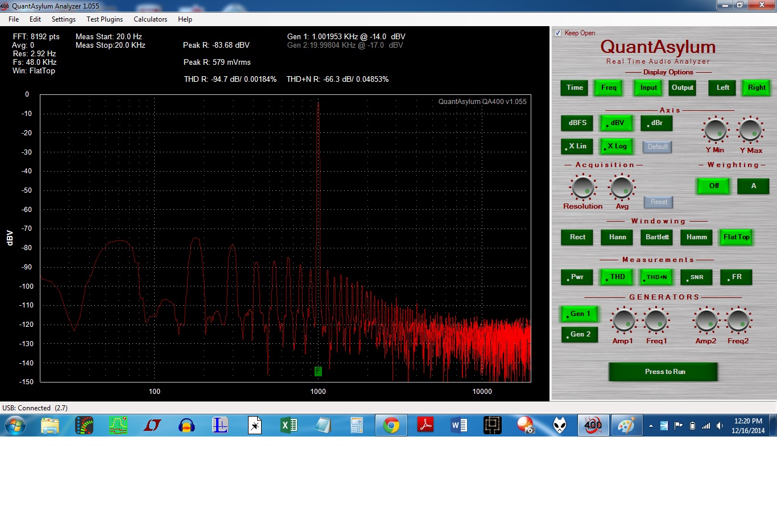Select dBV axis units
Image resolution: width=777 pixels, height=532 pixels.
(617, 123)
